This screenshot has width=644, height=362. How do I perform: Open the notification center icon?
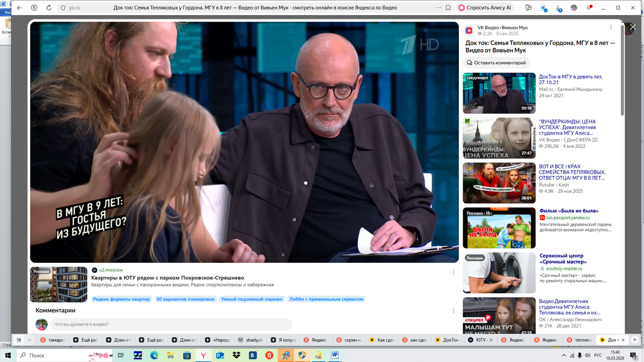633,355
